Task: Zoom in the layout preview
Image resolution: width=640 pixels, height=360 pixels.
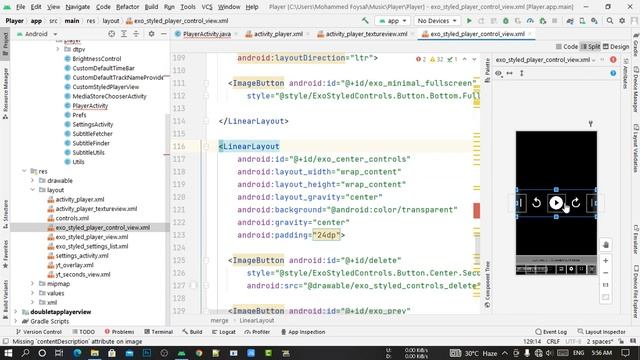Action: point(606,260)
